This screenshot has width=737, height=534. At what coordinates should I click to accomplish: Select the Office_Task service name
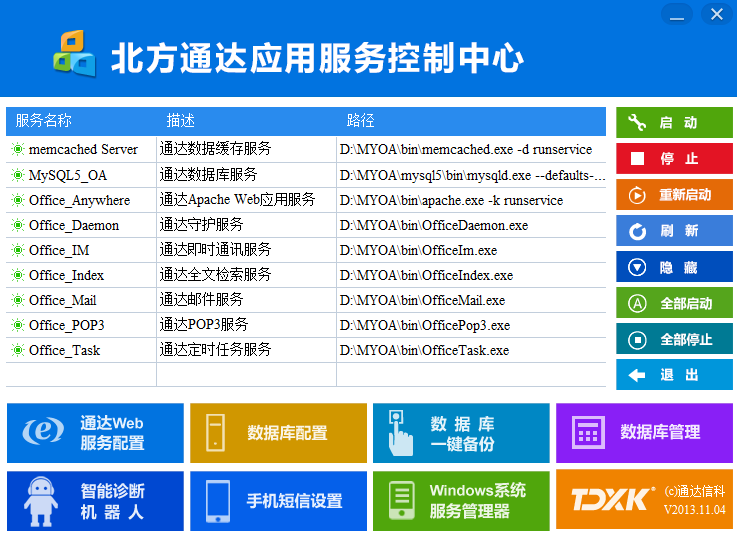click(64, 350)
